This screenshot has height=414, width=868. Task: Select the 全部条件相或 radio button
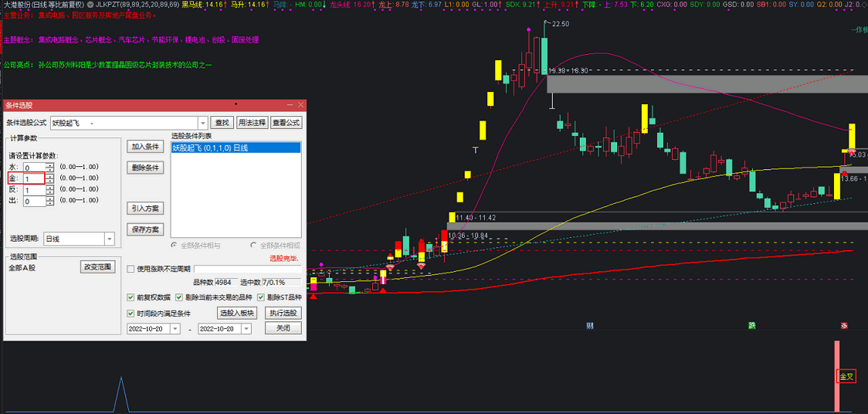pos(253,245)
